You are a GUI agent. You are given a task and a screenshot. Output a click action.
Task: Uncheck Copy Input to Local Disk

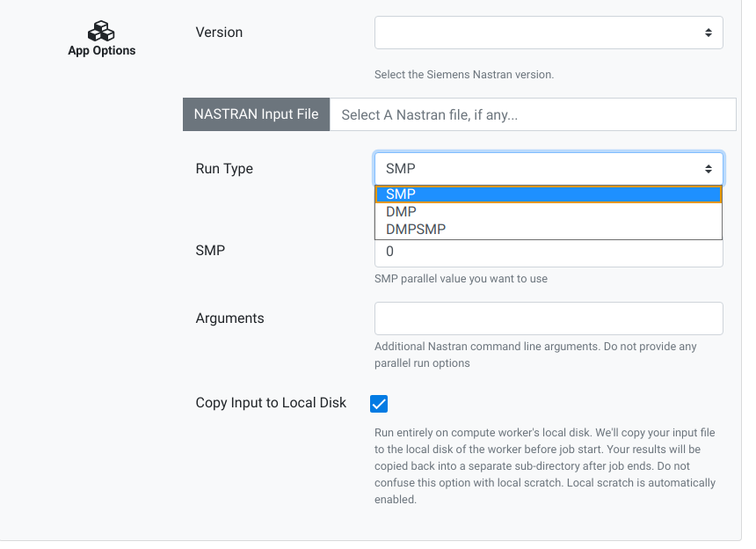[379, 404]
